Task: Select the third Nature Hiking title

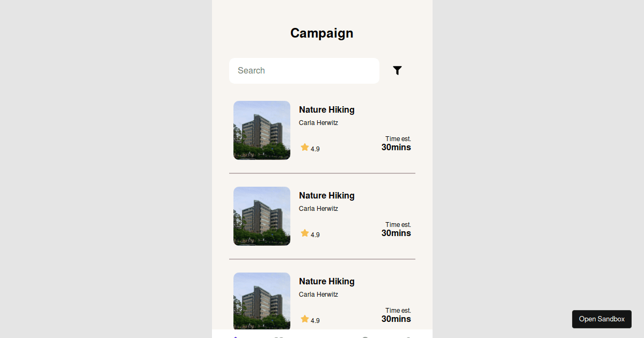Action: 327,282
